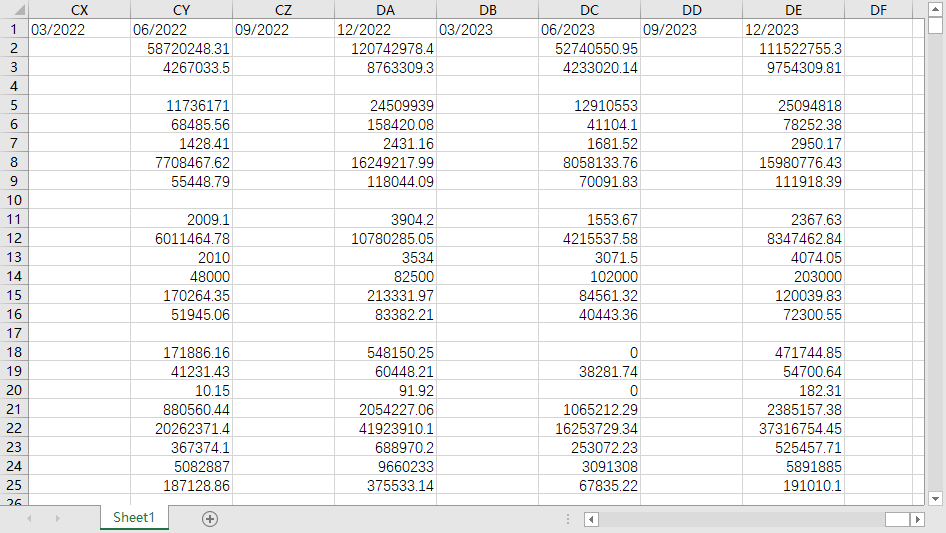Select row 4 header
Image resolution: width=946 pixels, height=533 pixels.
click(14, 86)
